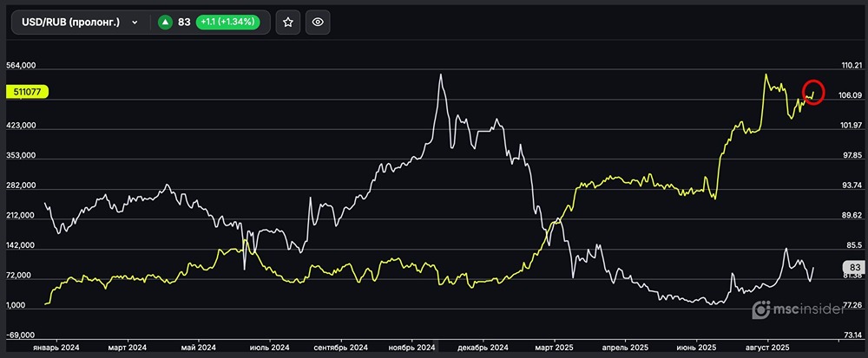Select ноябрь 2024 on the time axis
This screenshot has width=868, height=358.
[412, 347]
